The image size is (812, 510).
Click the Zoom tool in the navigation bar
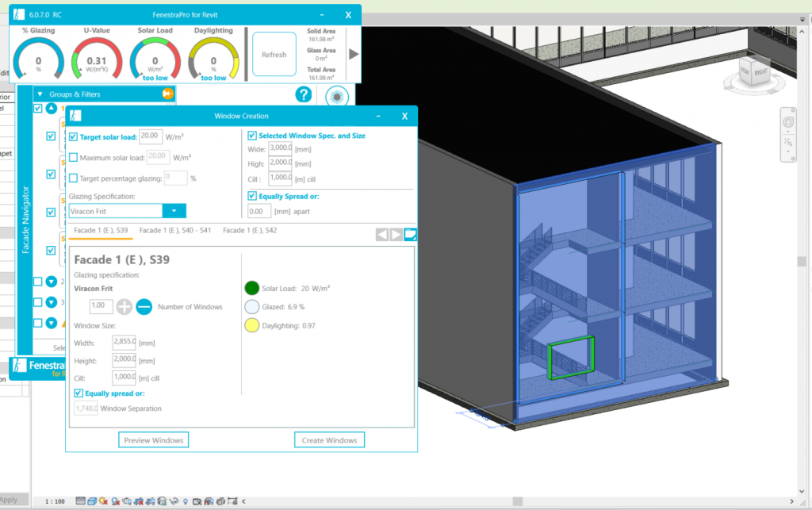point(787,141)
